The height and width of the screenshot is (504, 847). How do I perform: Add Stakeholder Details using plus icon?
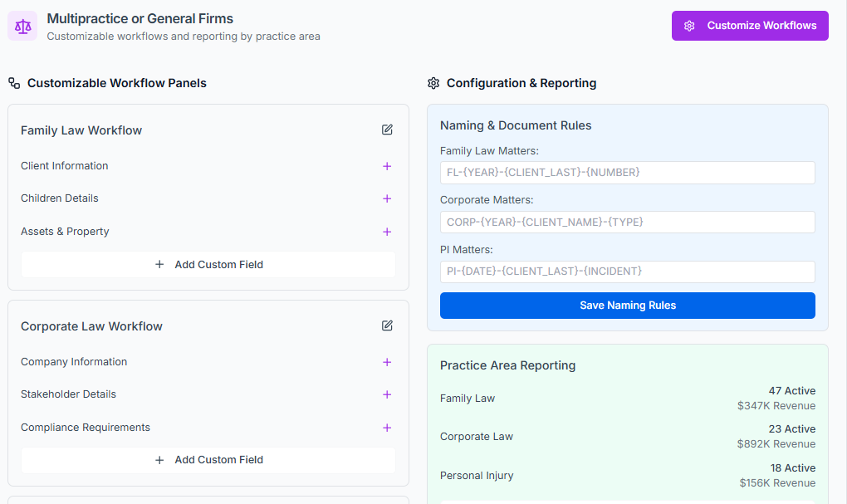(x=387, y=394)
